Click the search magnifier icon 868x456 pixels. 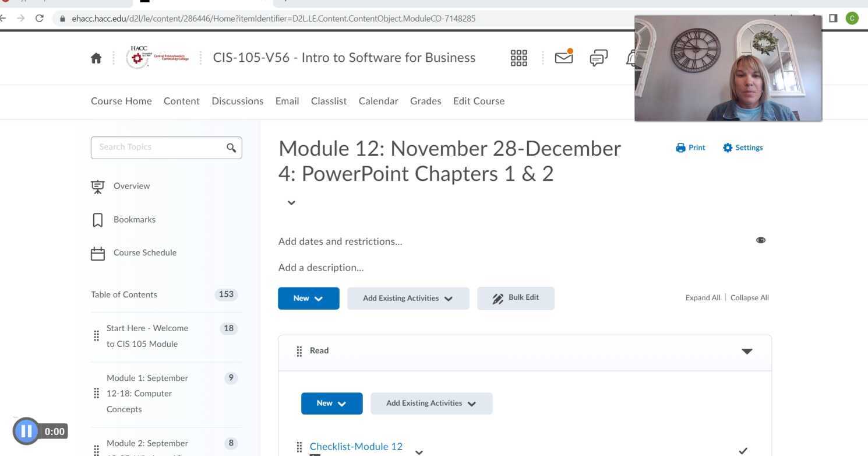pyautogui.click(x=231, y=148)
